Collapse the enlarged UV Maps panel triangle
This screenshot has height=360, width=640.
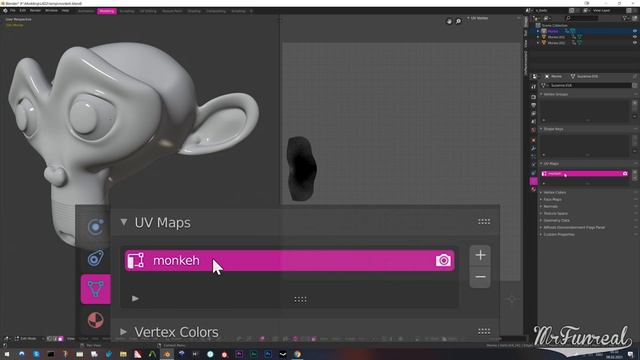point(124,222)
